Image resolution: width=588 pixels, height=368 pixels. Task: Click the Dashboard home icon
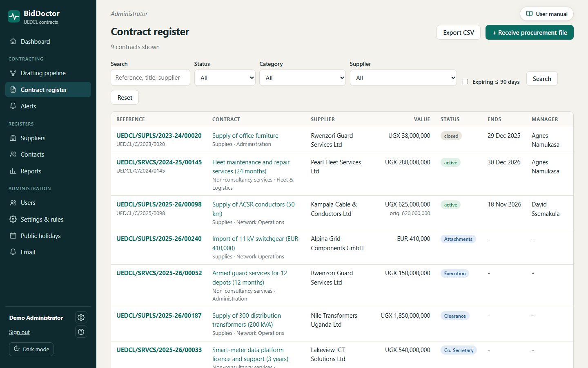click(13, 41)
